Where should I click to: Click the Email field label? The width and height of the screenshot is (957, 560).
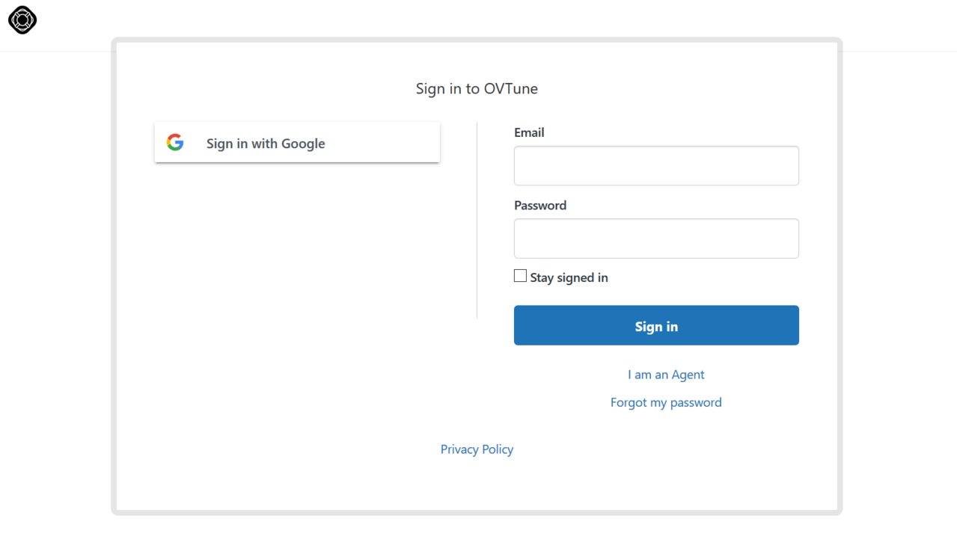click(x=529, y=132)
